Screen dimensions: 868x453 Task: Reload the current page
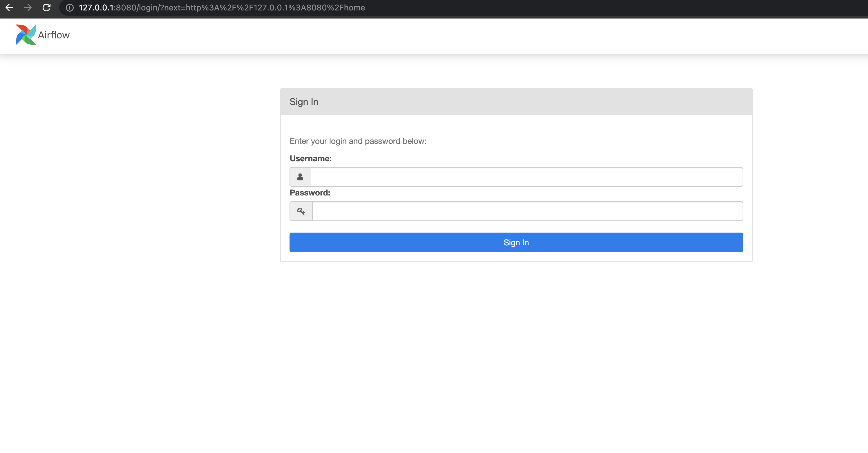[46, 8]
